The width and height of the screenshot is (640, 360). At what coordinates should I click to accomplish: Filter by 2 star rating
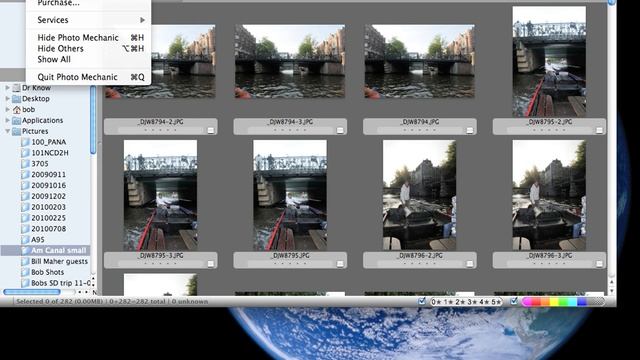(460, 302)
